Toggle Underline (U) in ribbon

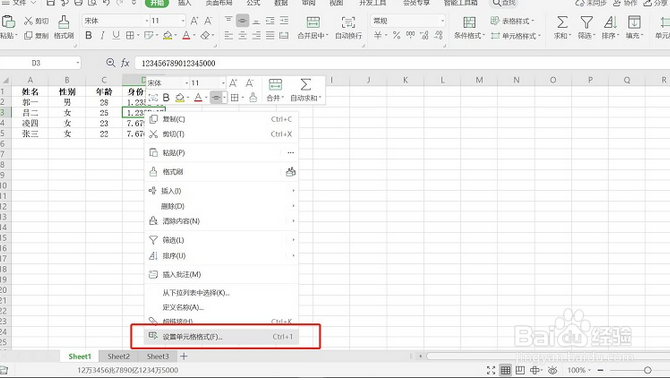click(x=116, y=35)
